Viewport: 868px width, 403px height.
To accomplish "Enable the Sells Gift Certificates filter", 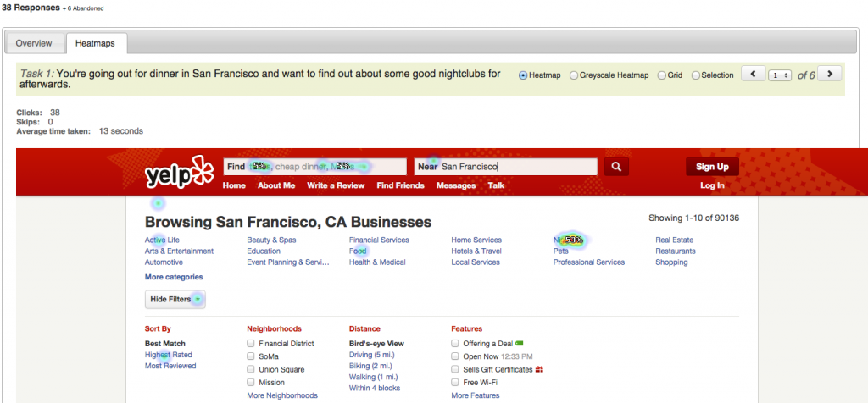I will pyautogui.click(x=455, y=369).
